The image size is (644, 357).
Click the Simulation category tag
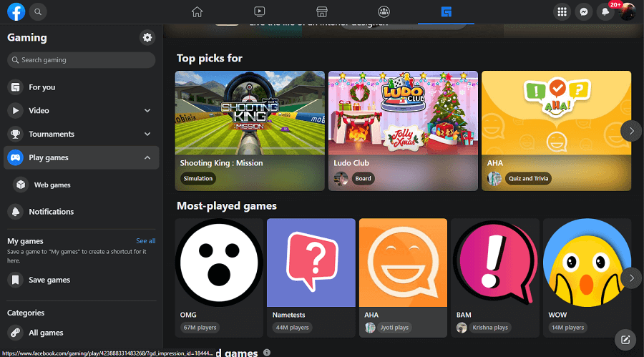pyautogui.click(x=198, y=178)
